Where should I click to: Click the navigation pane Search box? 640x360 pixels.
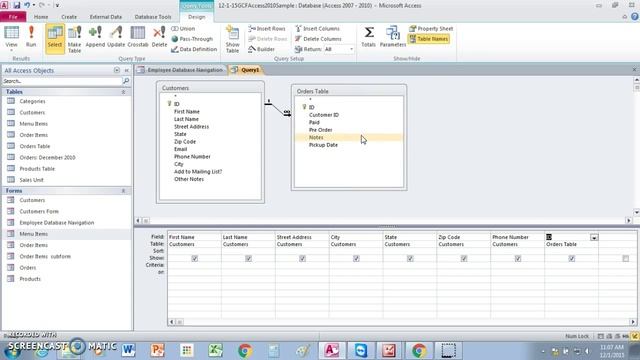(62, 81)
